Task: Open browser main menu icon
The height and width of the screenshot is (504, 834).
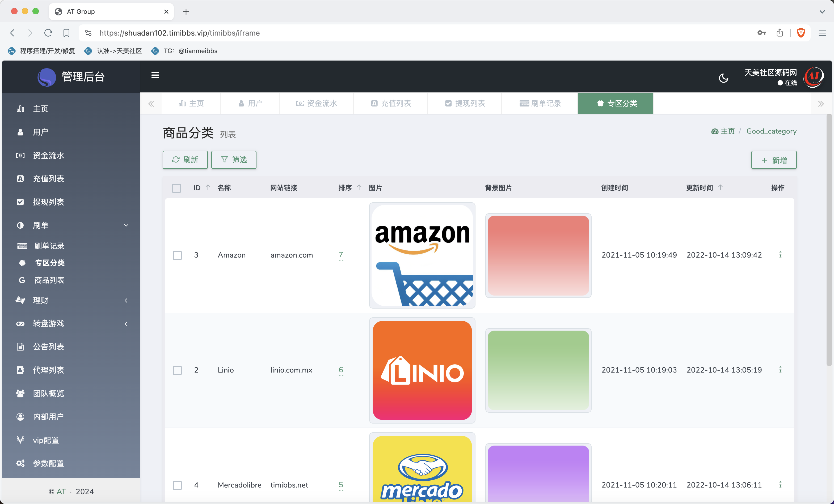Action: [x=822, y=33]
